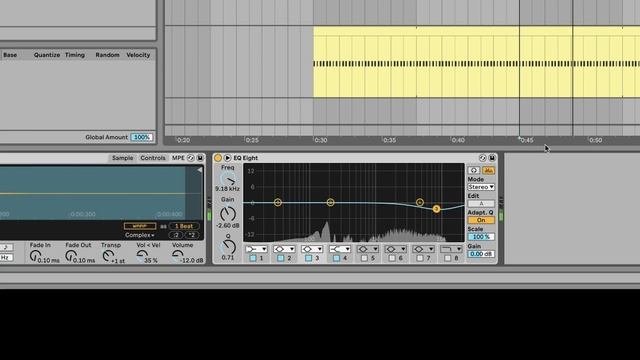Disable EQ band 3 activator
The height and width of the screenshot is (360, 640).
308,258
